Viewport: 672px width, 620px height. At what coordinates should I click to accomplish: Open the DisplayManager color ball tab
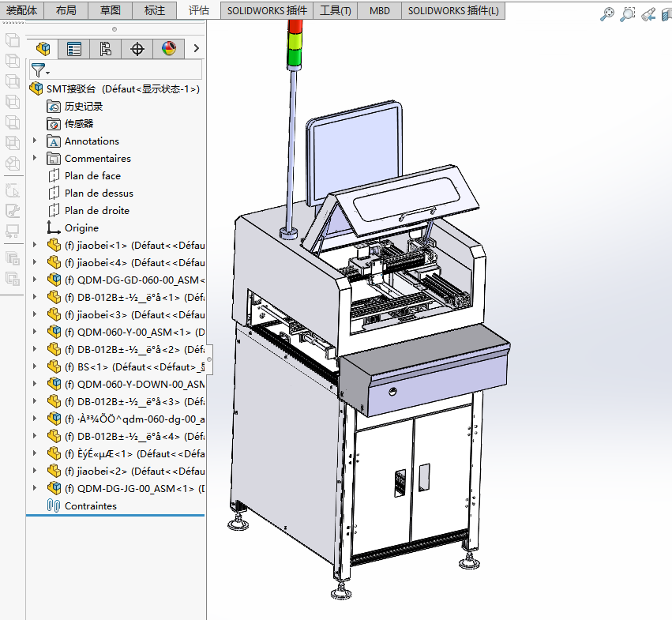[169, 49]
